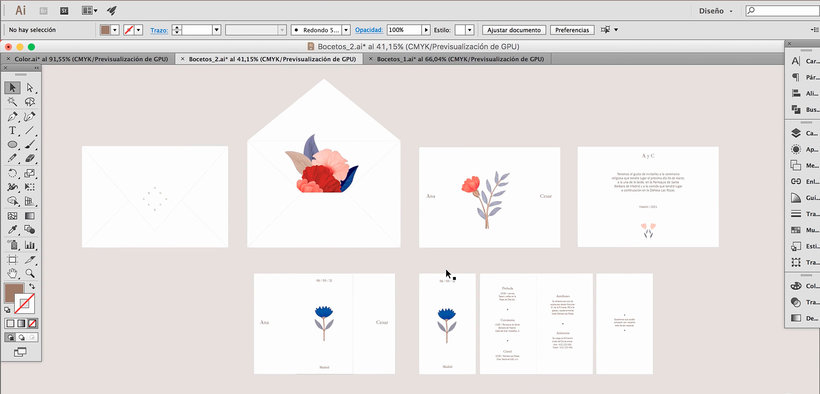Select the Gradient tool
Image resolution: width=820 pixels, height=394 pixels.
[30, 216]
